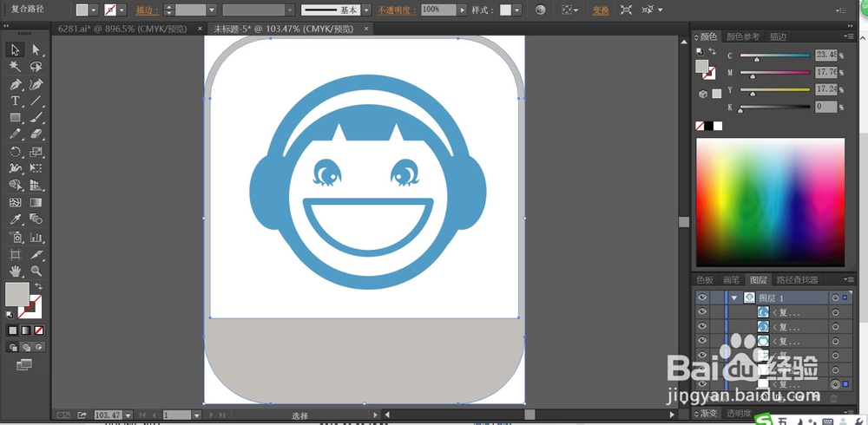The width and height of the screenshot is (868, 425).
Task: Close the 6281.ai document tab
Action: click(200, 29)
